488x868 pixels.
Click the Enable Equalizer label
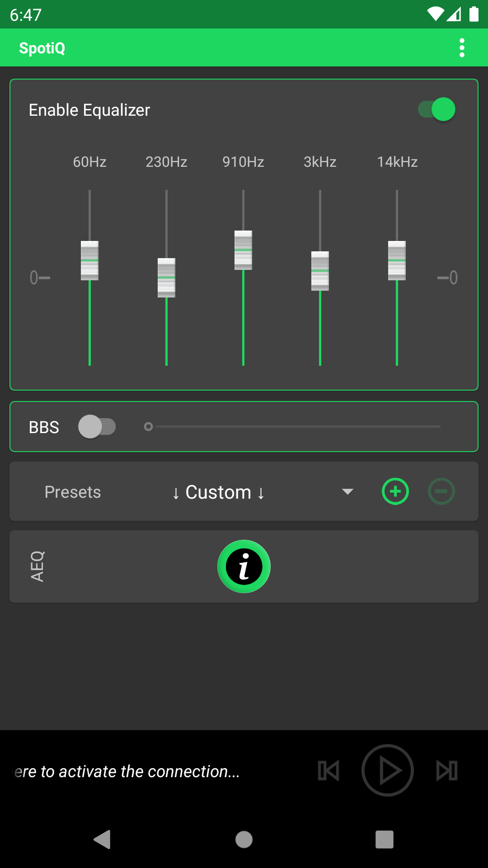coord(89,110)
